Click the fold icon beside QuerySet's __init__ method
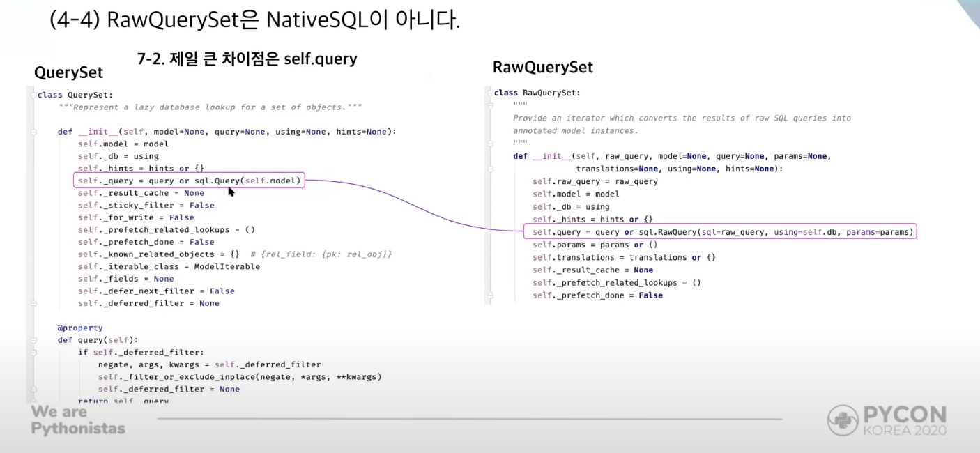The height and width of the screenshot is (453, 980). click(32, 131)
